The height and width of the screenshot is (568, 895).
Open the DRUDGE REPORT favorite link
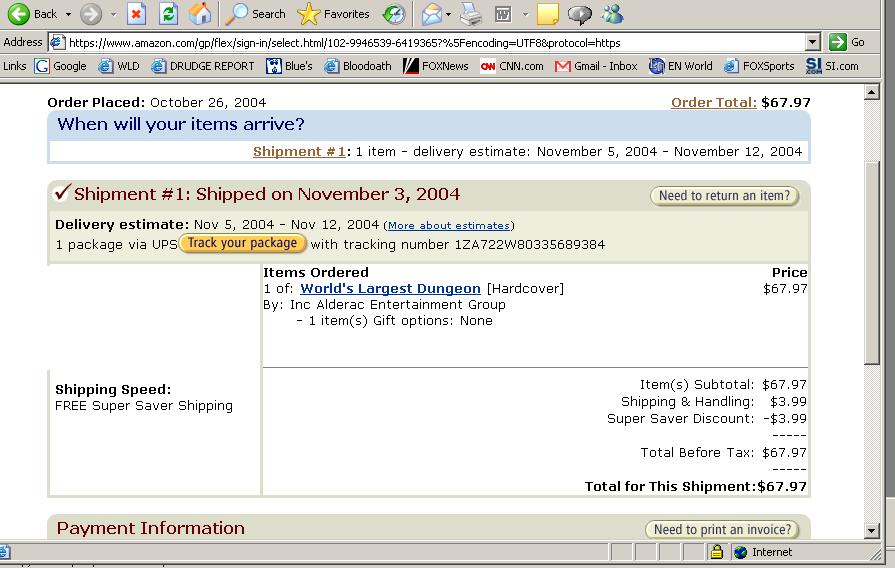203,66
